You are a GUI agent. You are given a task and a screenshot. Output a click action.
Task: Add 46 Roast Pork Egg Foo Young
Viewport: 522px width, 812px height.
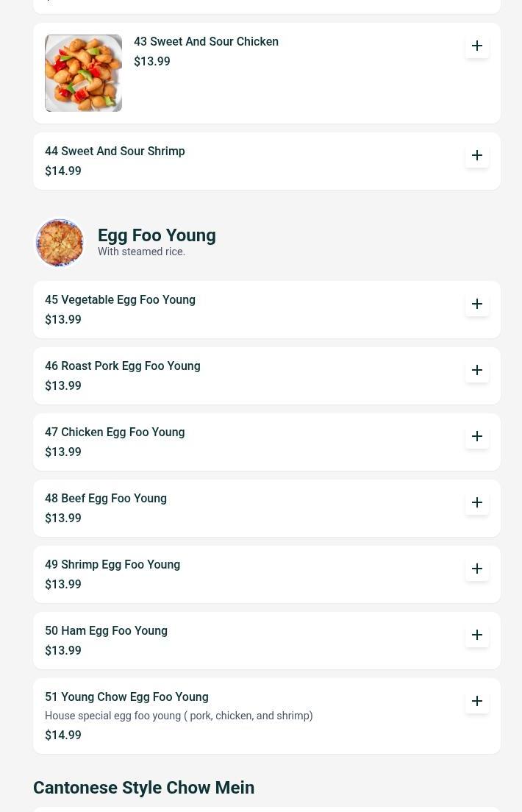coord(477,371)
